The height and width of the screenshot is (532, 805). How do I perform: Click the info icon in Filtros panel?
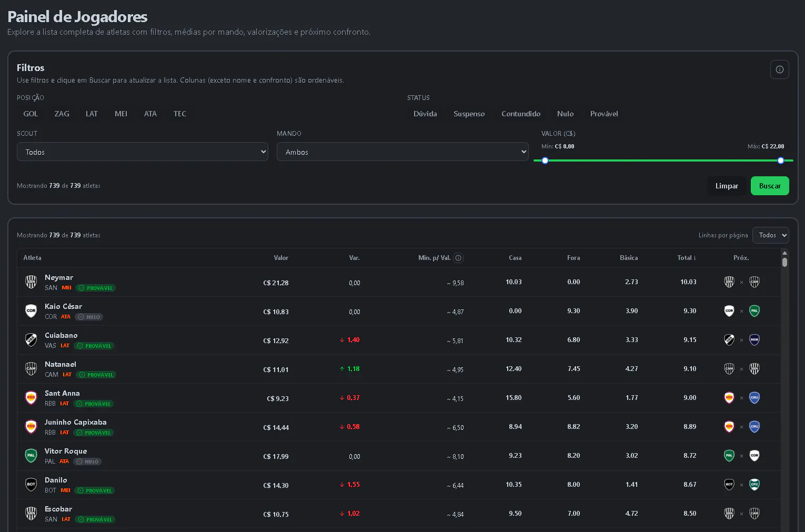779,69
